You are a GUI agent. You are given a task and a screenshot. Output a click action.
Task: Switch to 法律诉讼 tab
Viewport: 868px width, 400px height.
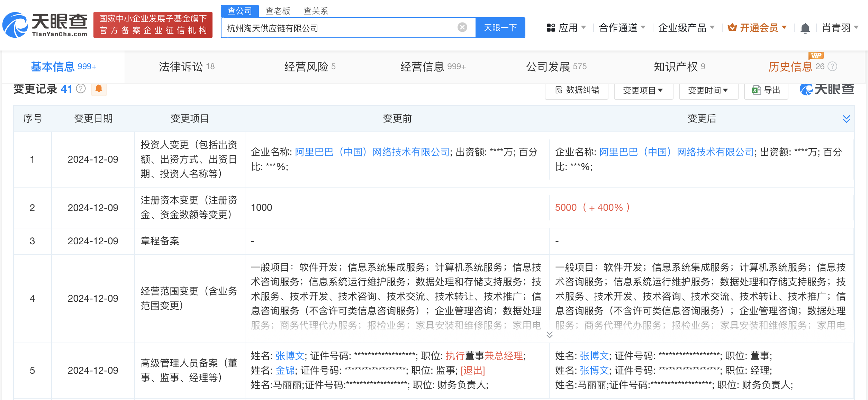coord(187,66)
